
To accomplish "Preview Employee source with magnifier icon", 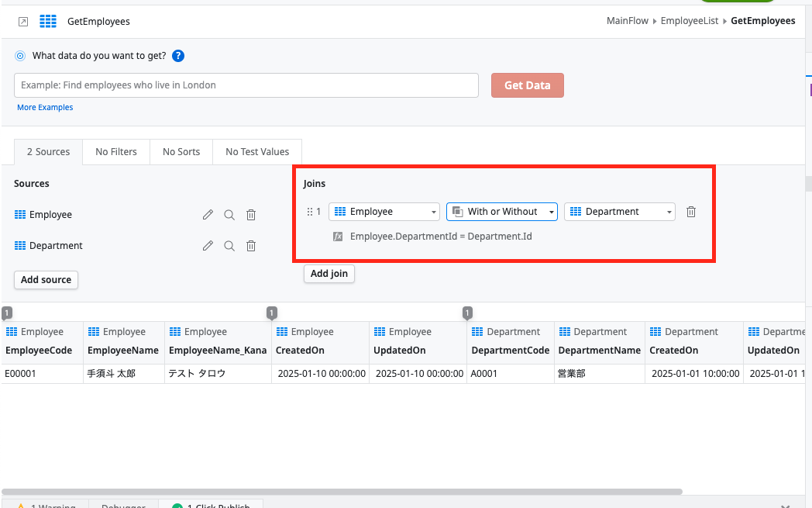I will tap(229, 215).
